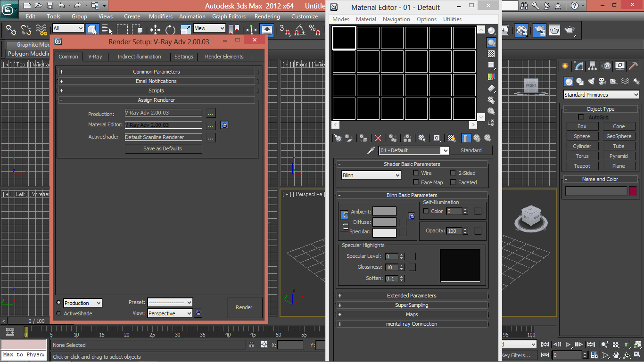Open the Modify command panel tab

click(579, 66)
